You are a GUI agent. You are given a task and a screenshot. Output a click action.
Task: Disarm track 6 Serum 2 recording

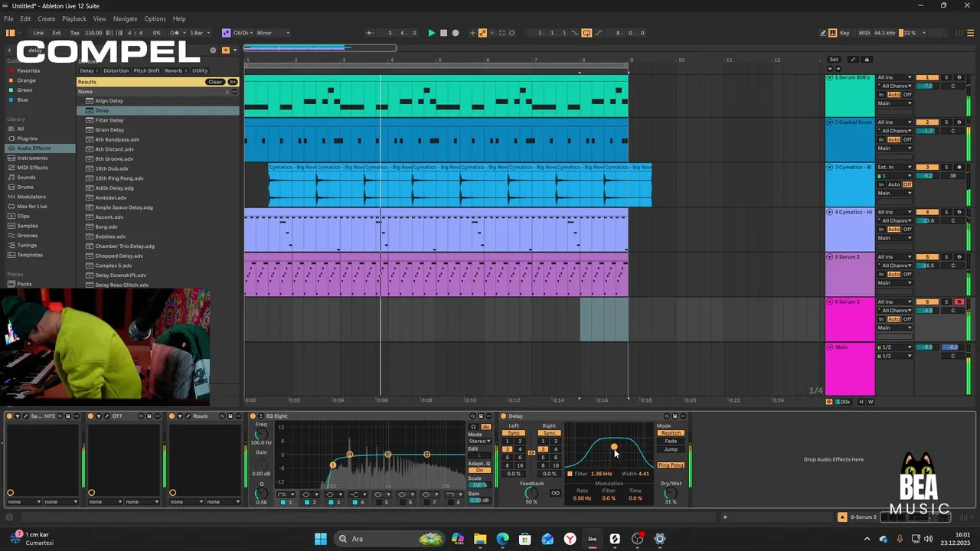click(x=959, y=302)
